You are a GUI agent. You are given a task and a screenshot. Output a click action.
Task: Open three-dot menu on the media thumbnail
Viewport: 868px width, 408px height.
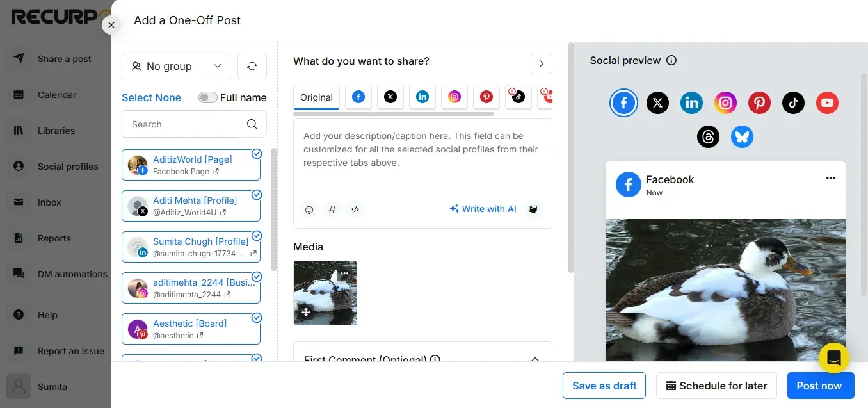pos(344,273)
